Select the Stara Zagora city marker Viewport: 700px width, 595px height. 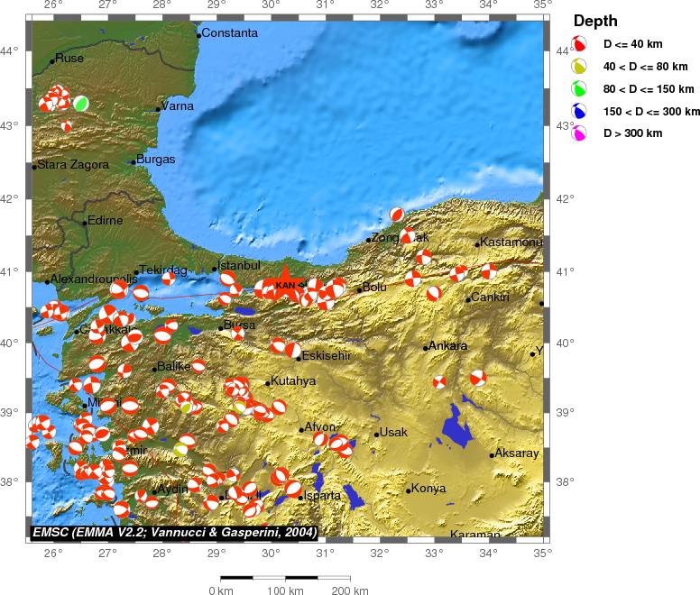tap(34, 167)
